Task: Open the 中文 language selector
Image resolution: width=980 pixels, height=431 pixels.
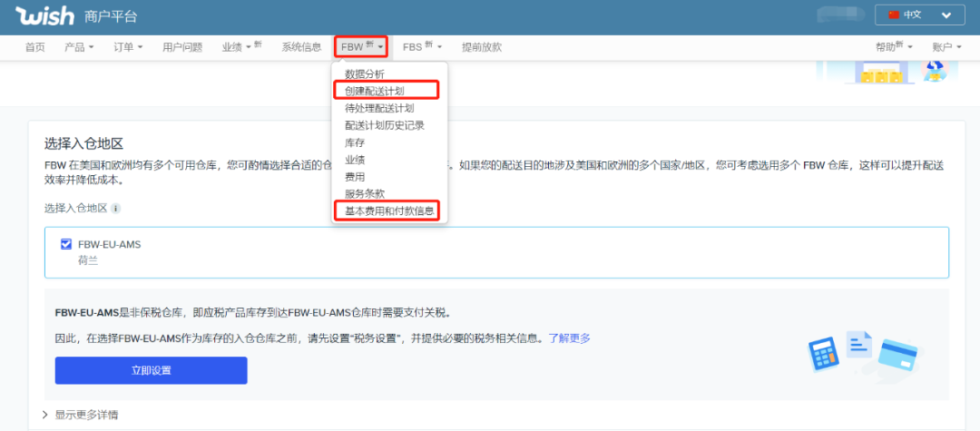Action: 920,15
